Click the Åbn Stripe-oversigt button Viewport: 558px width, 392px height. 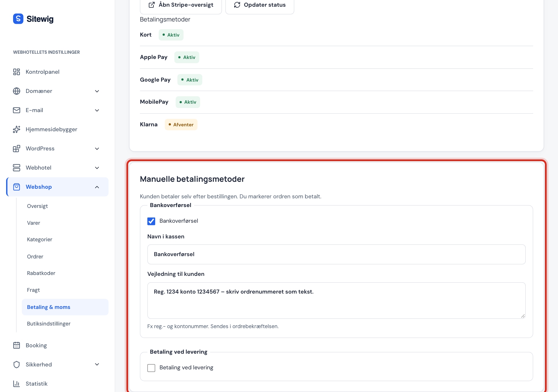pos(181,5)
